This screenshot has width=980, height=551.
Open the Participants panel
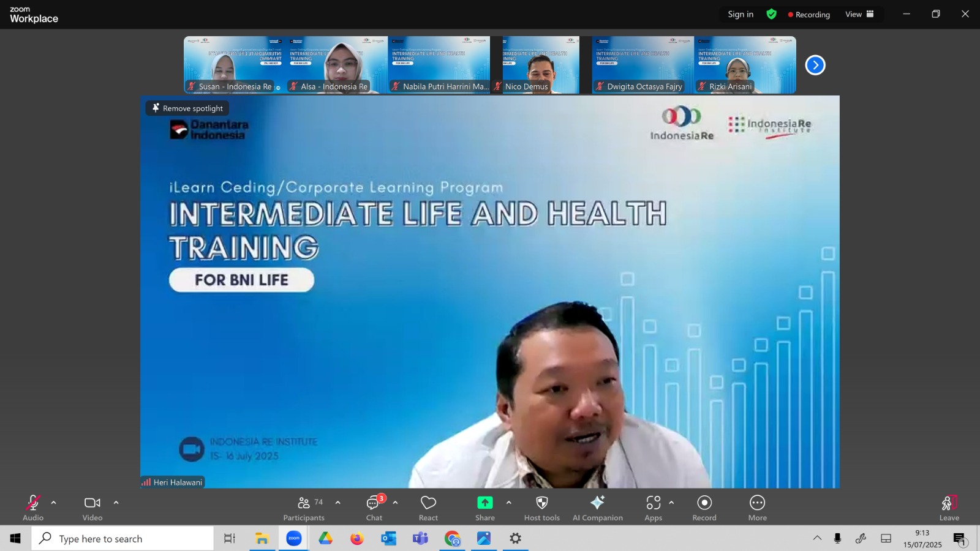(x=304, y=508)
